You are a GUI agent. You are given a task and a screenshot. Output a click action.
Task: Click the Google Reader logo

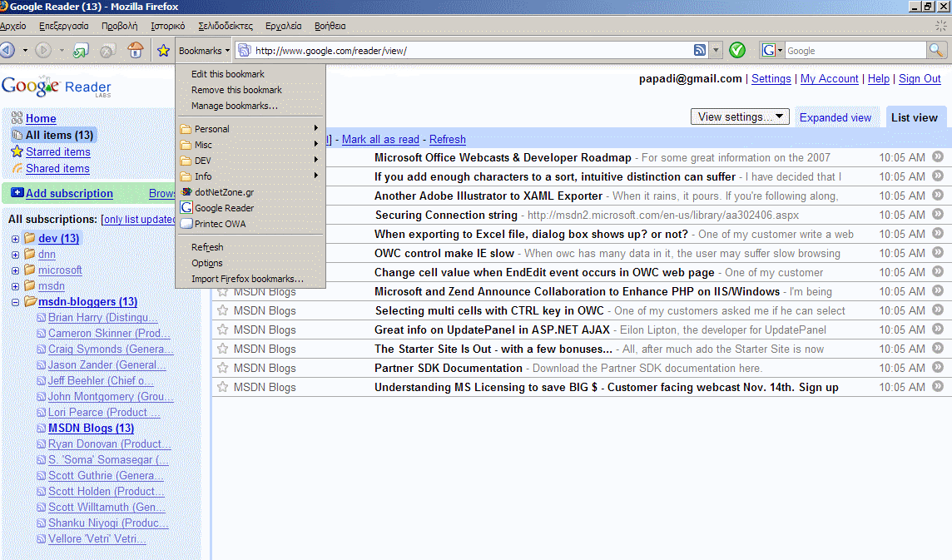coord(57,87)
